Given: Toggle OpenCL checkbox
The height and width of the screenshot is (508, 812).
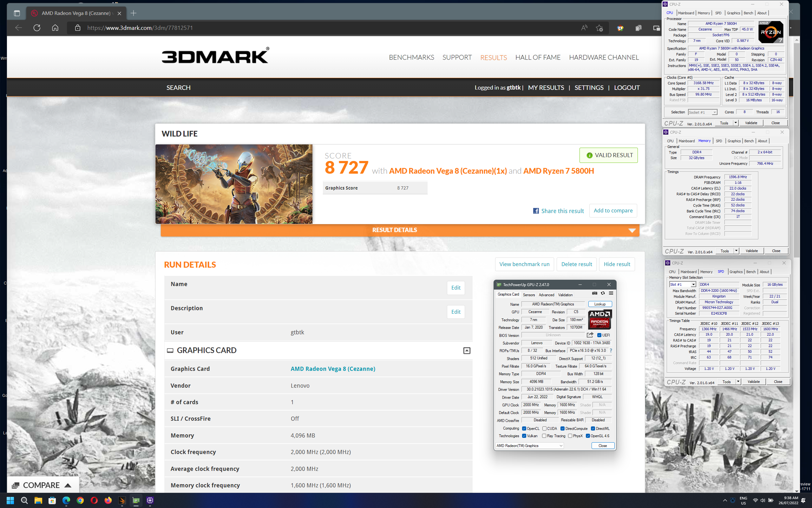Looking at the screenshot, I should (524, 428).
